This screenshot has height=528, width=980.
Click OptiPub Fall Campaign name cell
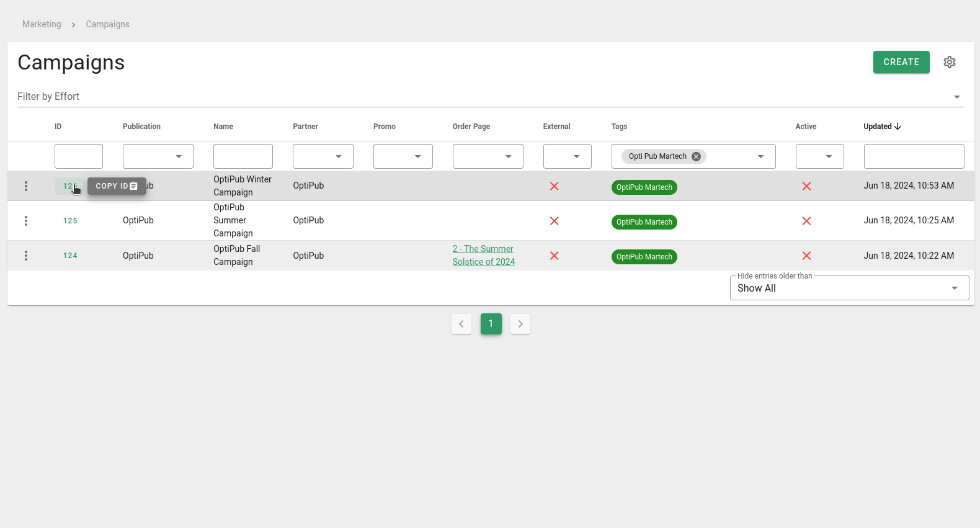pos(237,256)
